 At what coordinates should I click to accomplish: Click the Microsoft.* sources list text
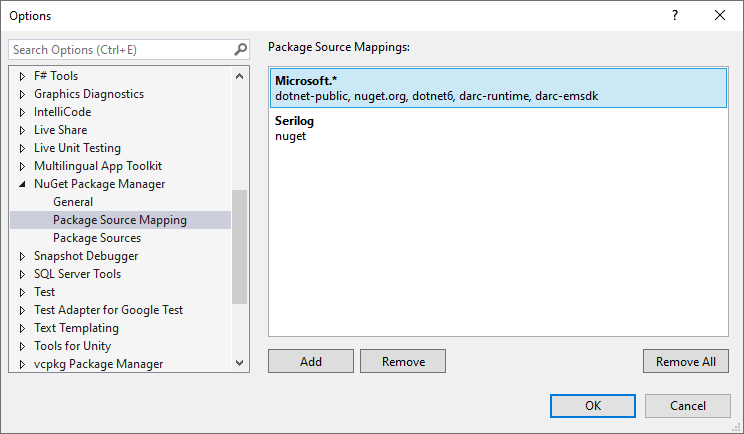point(437,96)
